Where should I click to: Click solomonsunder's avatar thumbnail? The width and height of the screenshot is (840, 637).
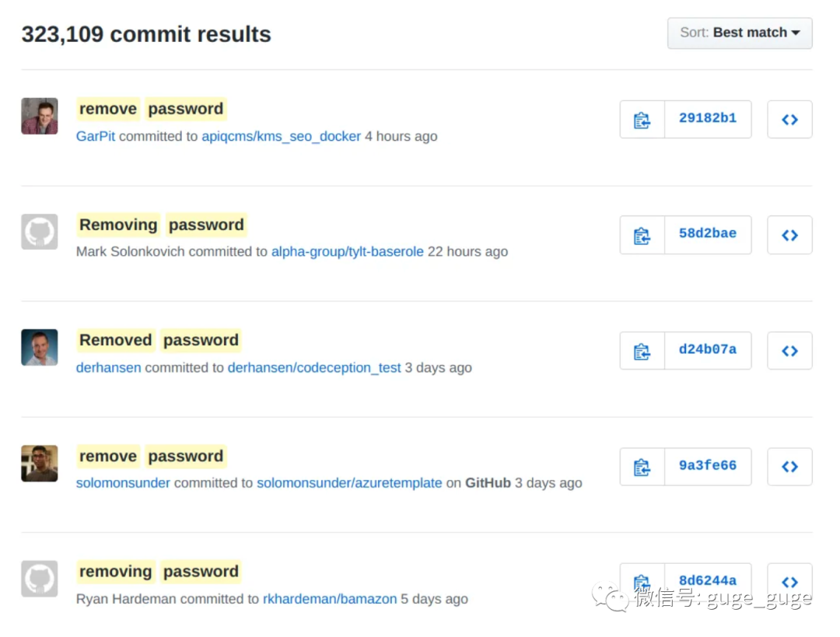pos(40,464)
